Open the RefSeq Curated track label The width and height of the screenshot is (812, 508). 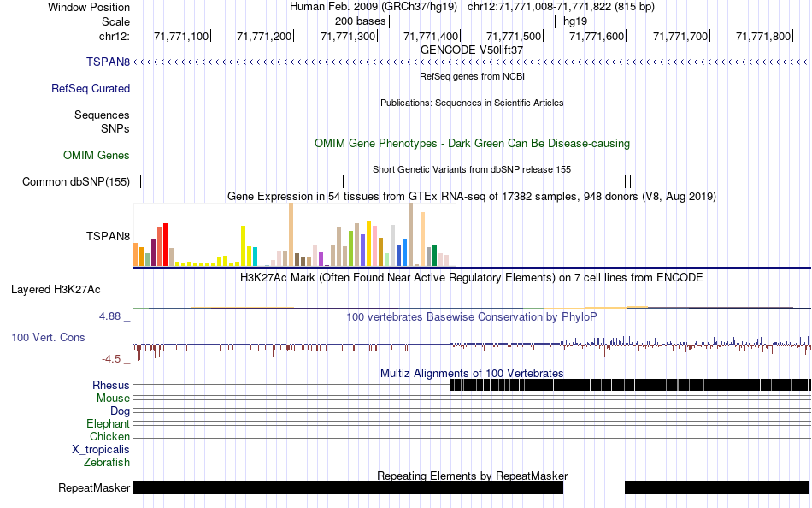click(91, 89)
